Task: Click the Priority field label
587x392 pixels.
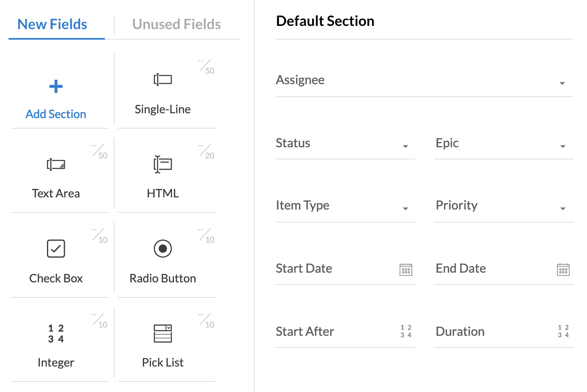Action: [457, 206]
